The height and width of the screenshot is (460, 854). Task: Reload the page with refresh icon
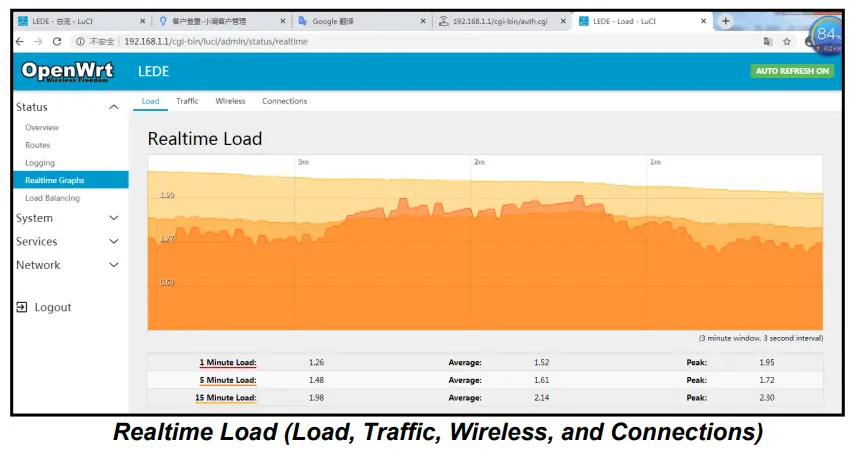(57, 41)
